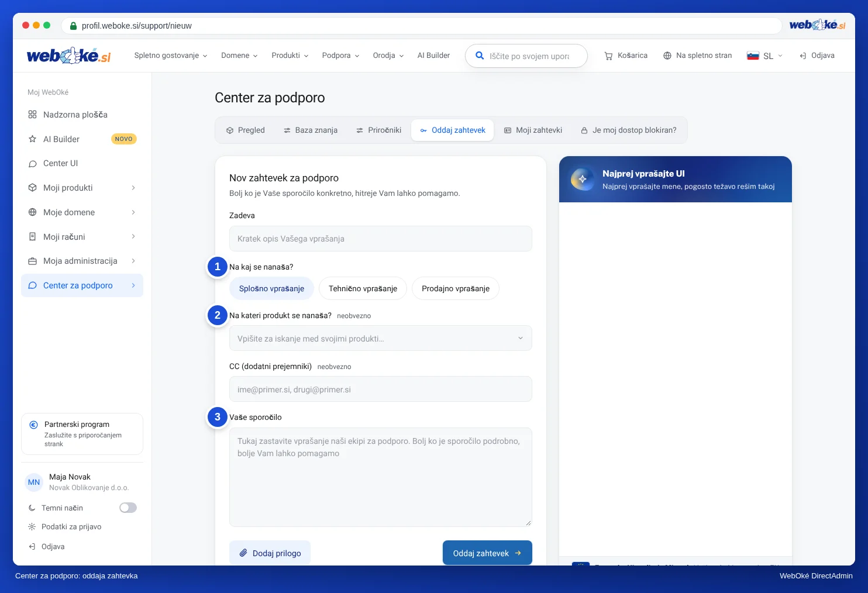The width and height of the screenshot is (868, 593).
Task: Open Nadzorna plošča dashboard icon
Action: click(33, 115)
